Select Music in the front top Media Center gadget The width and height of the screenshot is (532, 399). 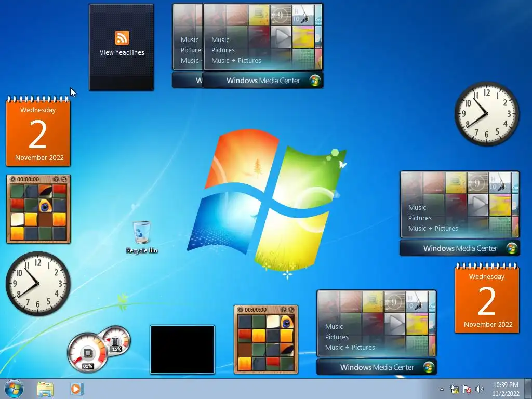(x=220, y=39)
